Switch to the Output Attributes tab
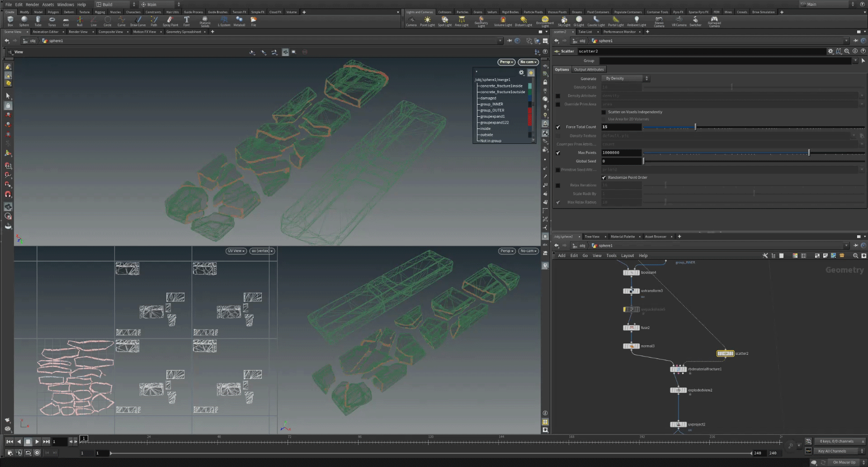 click(589, 70)
